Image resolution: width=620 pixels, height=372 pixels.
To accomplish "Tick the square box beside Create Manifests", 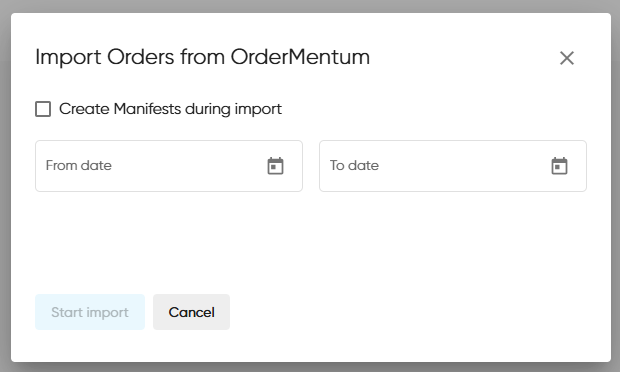I will click(x=43, y=109).
